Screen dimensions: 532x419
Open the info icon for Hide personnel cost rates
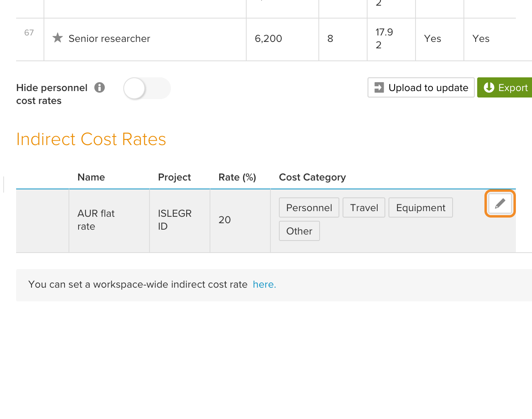tap(100, 87)
